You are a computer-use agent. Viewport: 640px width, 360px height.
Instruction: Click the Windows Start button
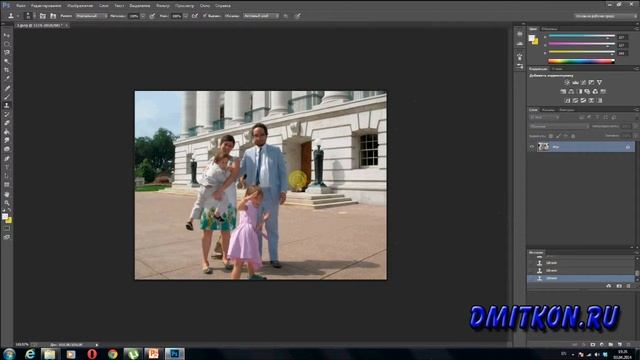[x=9, y=354]
